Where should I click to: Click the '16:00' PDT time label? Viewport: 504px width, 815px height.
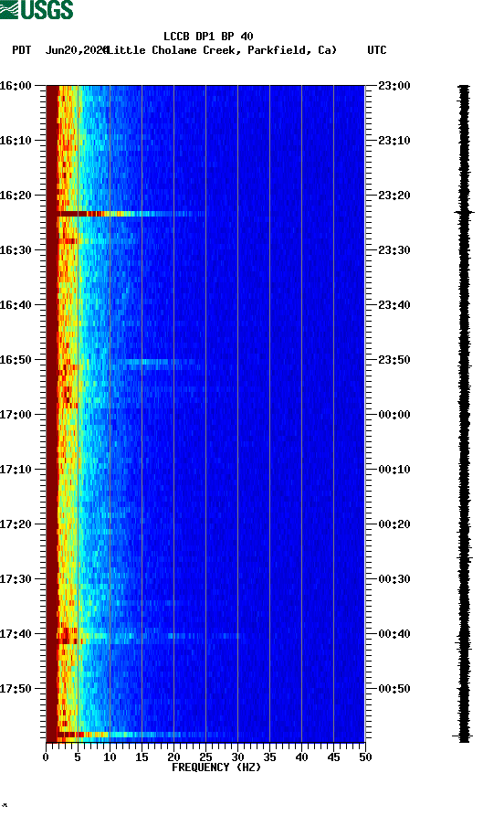16,85
